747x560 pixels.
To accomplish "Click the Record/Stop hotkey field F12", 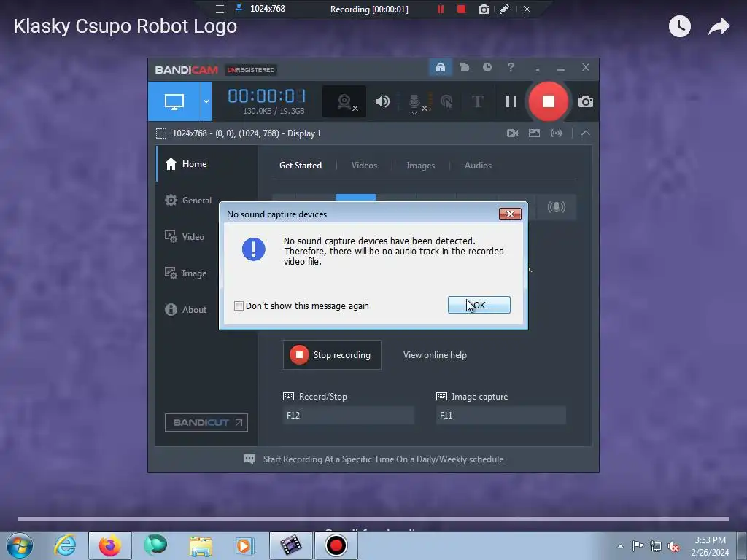I will coord(348,415).
